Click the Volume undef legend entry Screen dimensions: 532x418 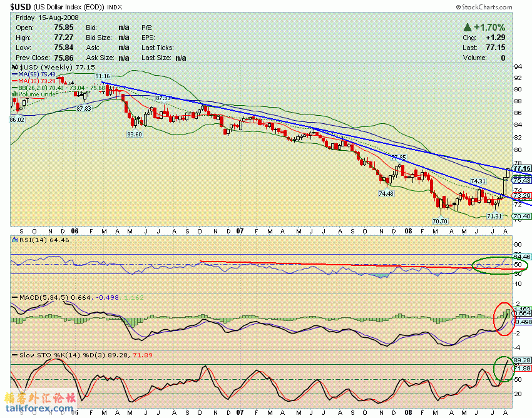[35, 94]
